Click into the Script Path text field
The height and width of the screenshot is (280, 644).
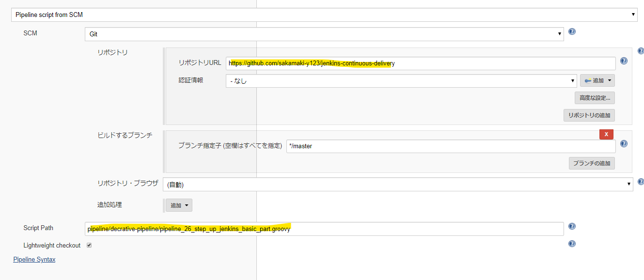click(x=324, y=229)
